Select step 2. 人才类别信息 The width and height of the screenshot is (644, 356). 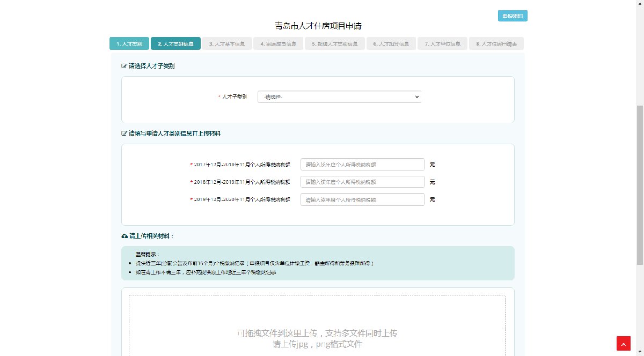coord(176,44)
